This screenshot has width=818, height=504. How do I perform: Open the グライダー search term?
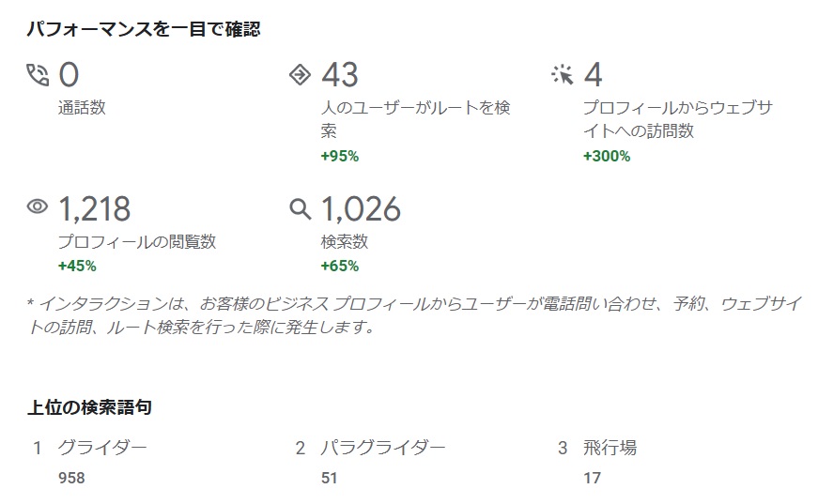point(102,448)
